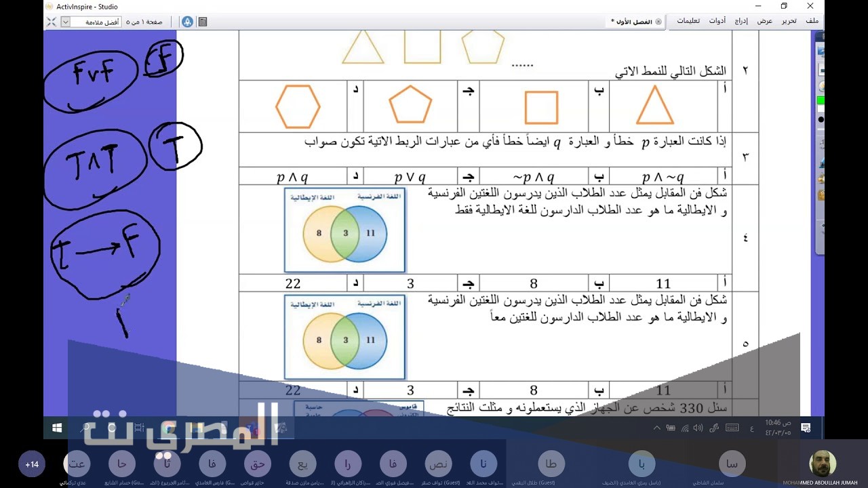This screenshot has width=868, height=488.
Task: Open the page zoom fit dropdown
Action: click(x=66, y=22)
